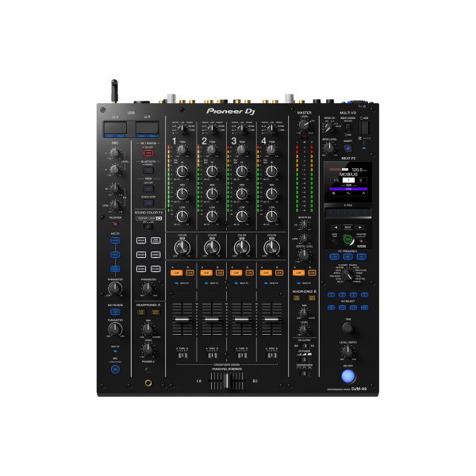
Task: Activate channel 2 headphones A CUE
Action: point(206,273)
